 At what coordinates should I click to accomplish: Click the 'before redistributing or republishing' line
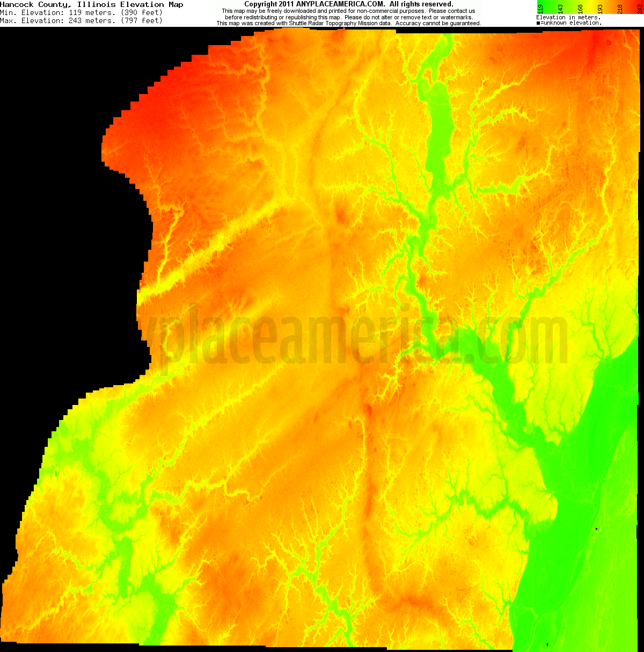click(349, 17)
